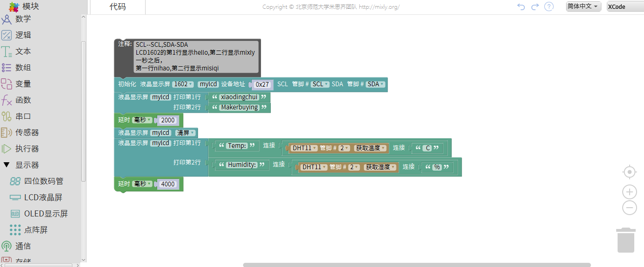The width and height of the screenshot is (644, 267).
Task: Edit the Makerbuying text field
Action: pos(239,108)
